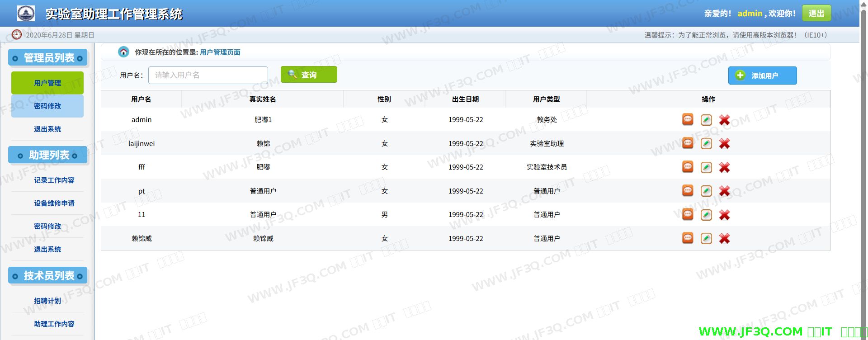Click the system logo in header
The height and width of the screenshot is (340, 868).
coord(26,14)
